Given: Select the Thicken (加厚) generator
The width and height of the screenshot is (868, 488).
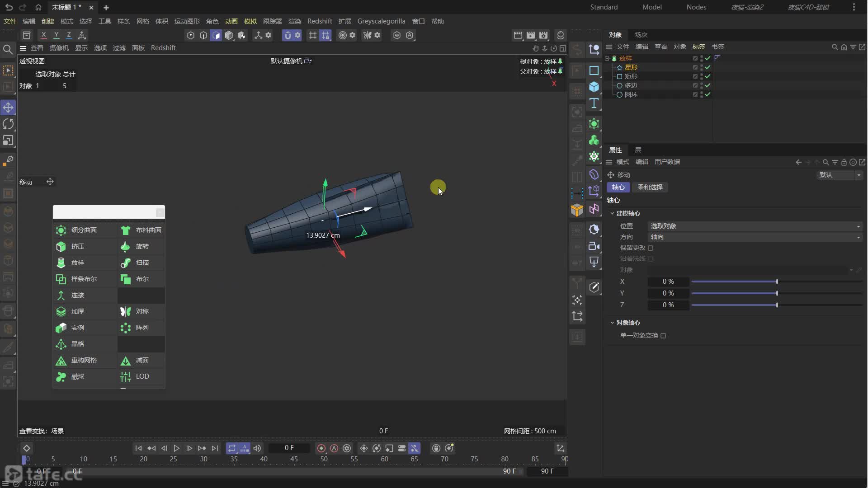Looking at the screenshot, I should (x=85, y=311).
